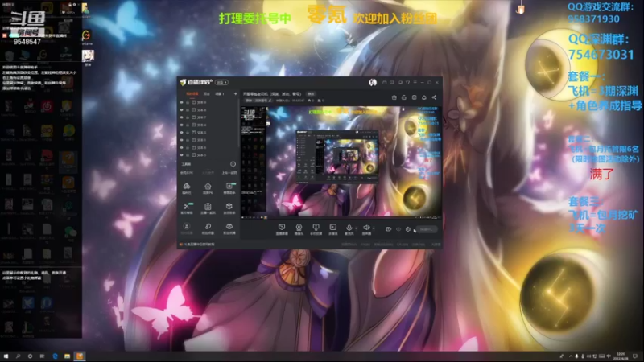
Task: Open the house-shaped PK tool in the toolbox
Action: pyautogui.click(x=208, y=188)
